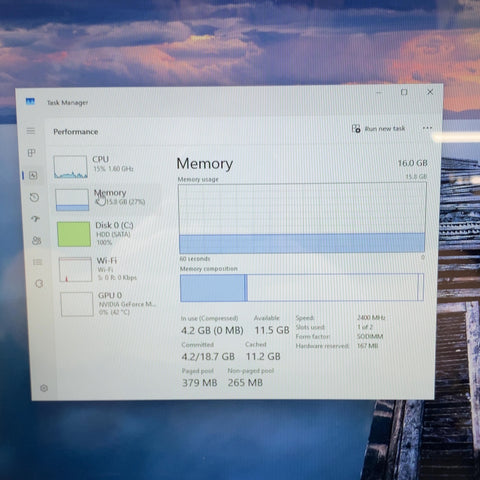Open the Services page icon
Screen dimensions: 480x480
39,284
